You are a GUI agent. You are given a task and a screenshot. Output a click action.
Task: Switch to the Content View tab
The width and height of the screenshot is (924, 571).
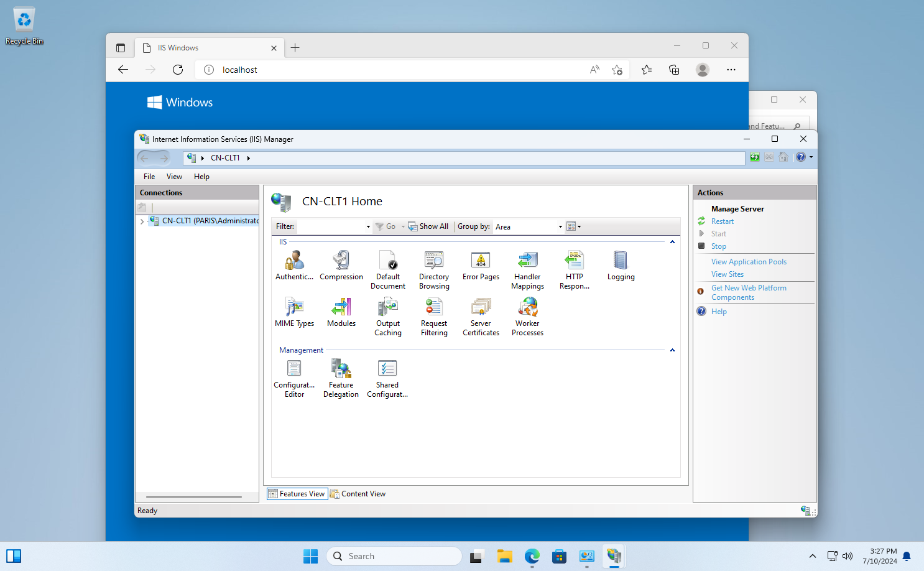click(358, 494)
